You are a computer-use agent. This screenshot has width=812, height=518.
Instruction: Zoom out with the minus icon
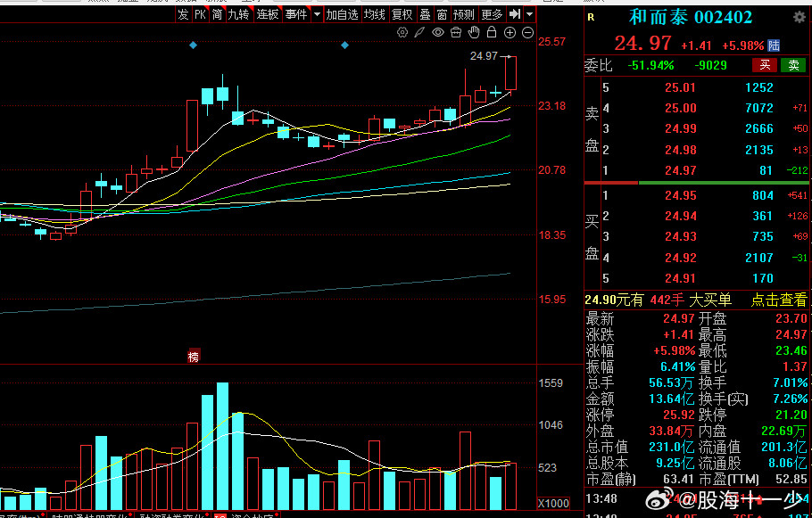pos(527,33)
